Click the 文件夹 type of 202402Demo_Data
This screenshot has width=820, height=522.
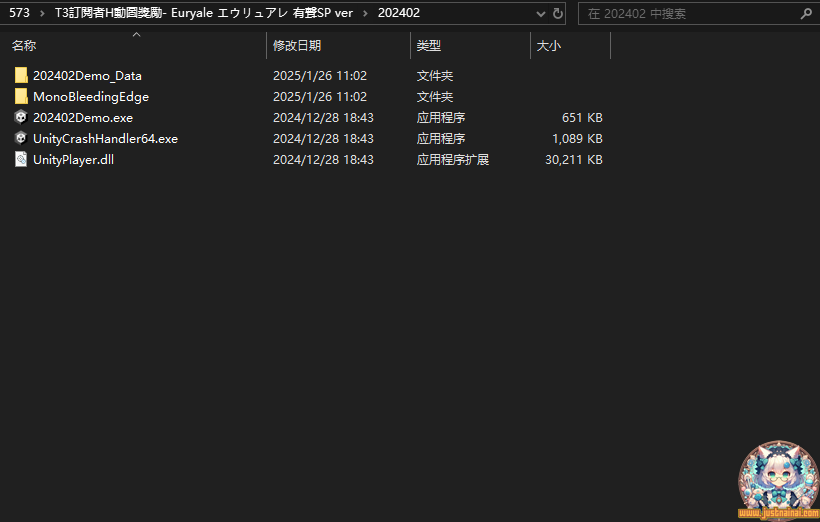pos(435,75)
